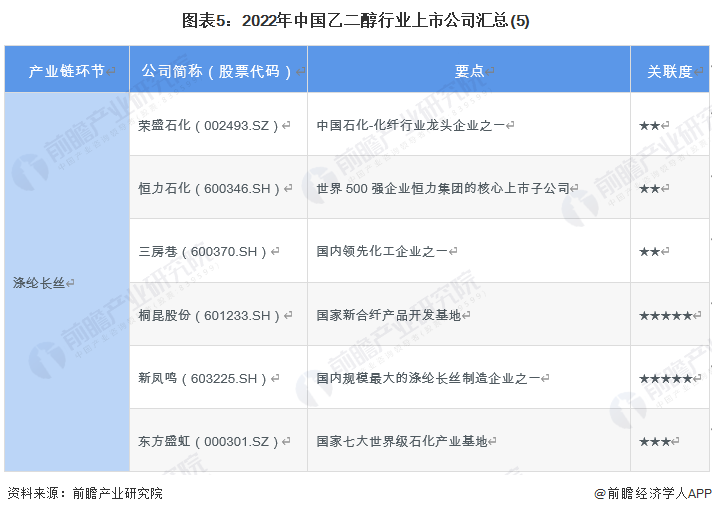Click '国家新合纤产品开发基地' text

(x=389, y=315)
